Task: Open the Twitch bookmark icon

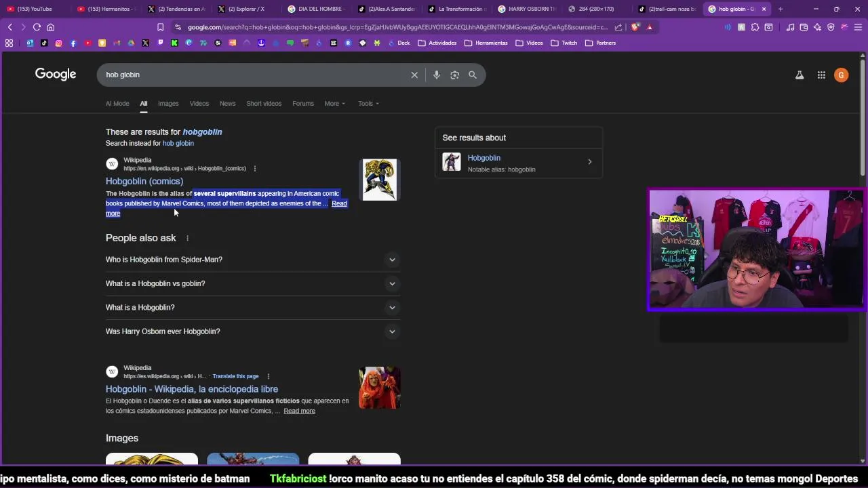Action: 160,43
